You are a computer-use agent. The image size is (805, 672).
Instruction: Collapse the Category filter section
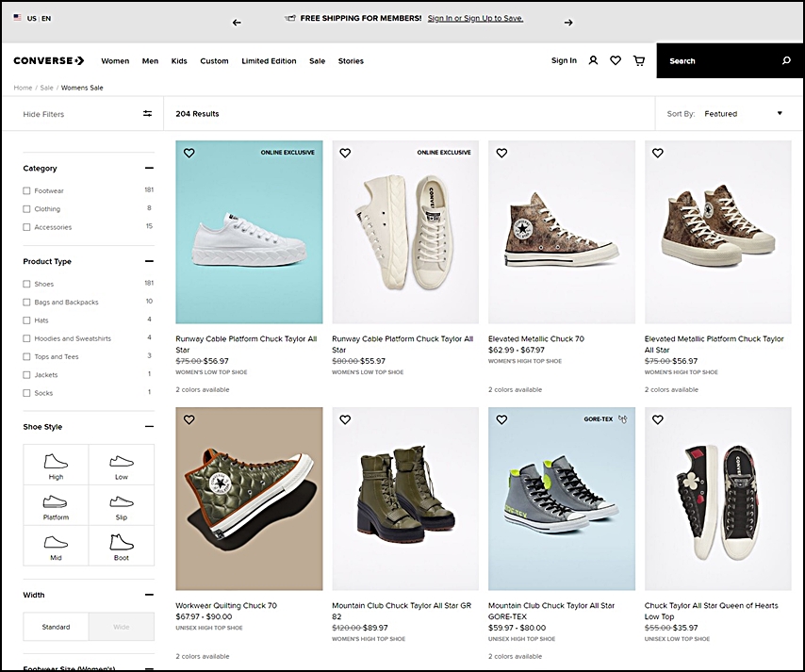click(149, 168)
